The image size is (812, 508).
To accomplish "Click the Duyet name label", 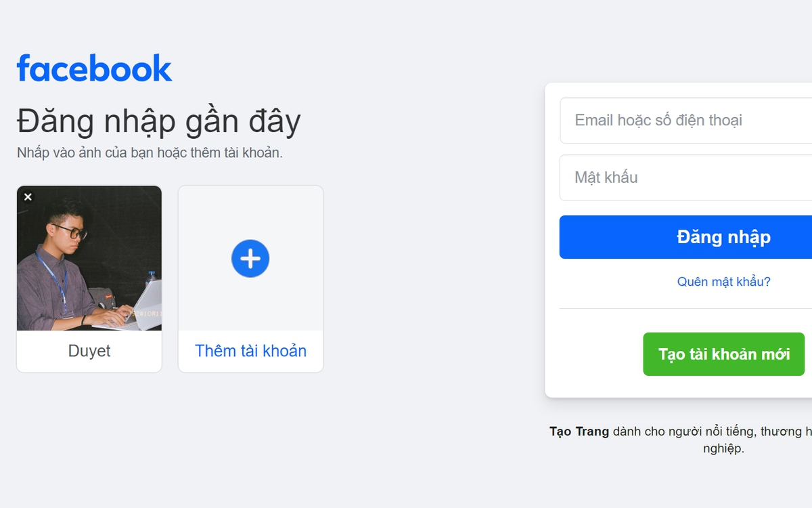I will click(x=89, y=351).
